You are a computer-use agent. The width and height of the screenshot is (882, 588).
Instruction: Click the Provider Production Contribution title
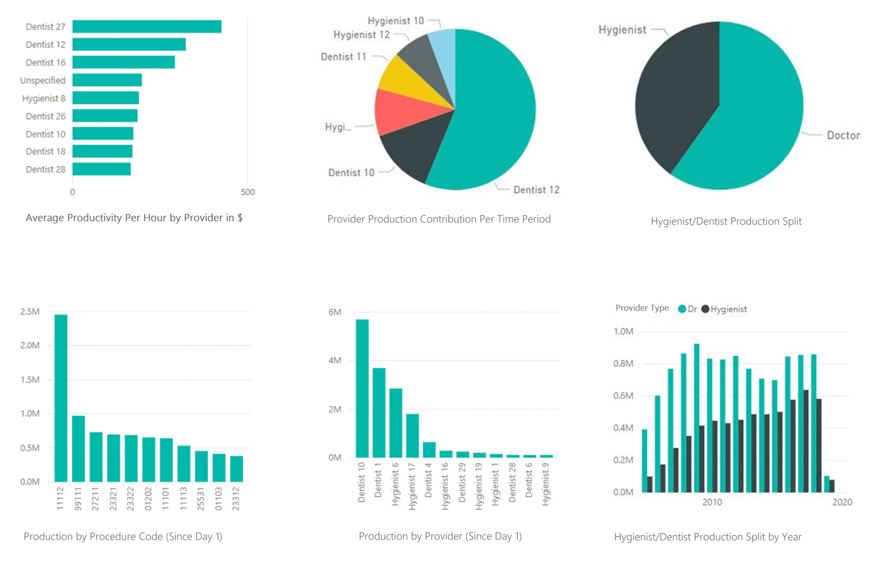tap(440, 219)
